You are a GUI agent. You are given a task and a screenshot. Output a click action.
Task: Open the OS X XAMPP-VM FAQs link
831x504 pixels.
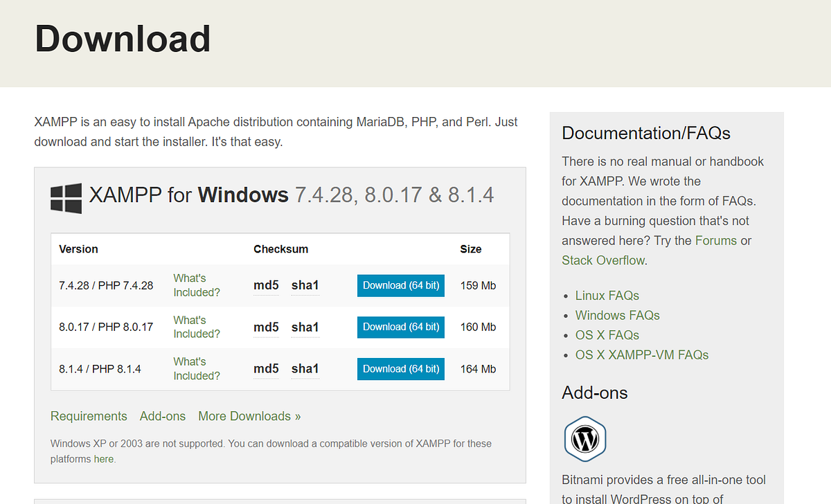point(642,354)
